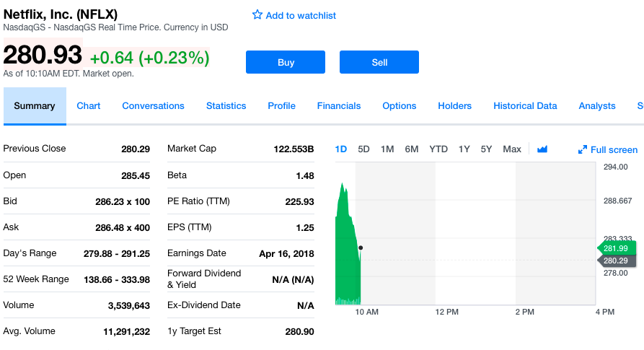Image resolution: width=644 pixels, height=350 pixels.
Task: Set chart range to YTD
Action: click(x=438, y=149)
